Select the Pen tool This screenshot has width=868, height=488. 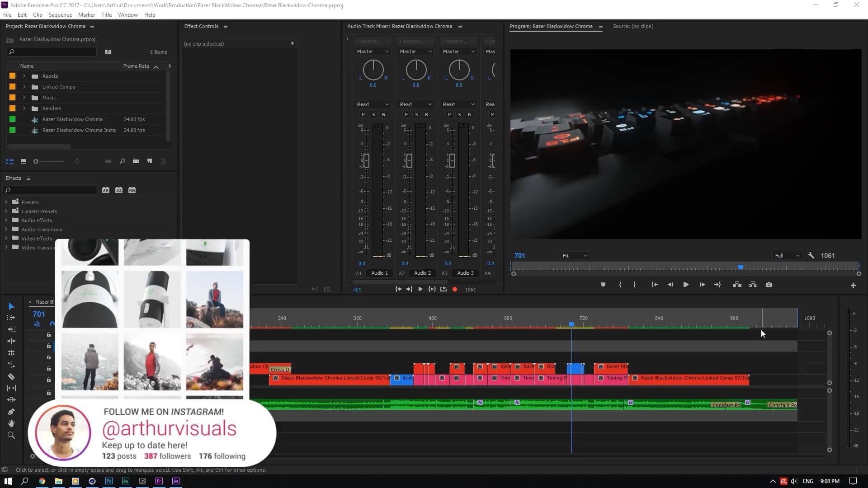[11, 412]
